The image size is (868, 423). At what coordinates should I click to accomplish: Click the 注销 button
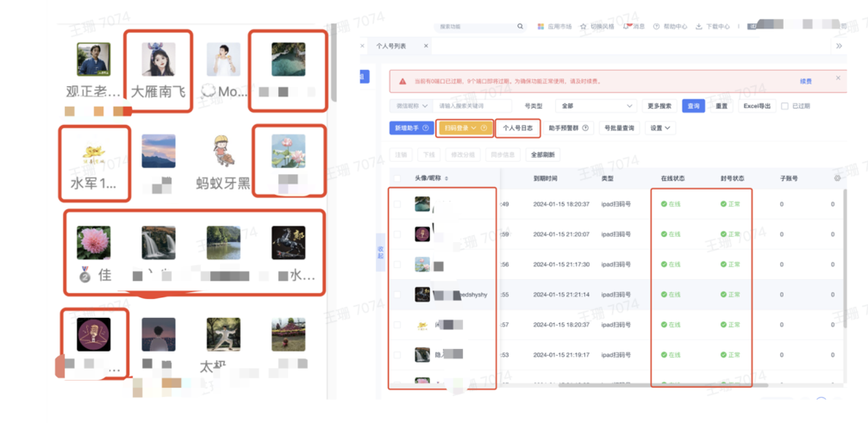tap(400, 155)
